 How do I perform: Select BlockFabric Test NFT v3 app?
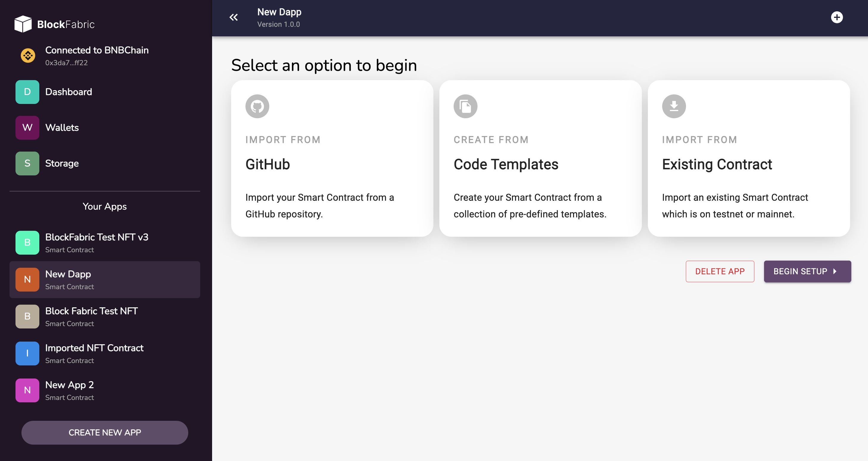[x=105, y=243]
